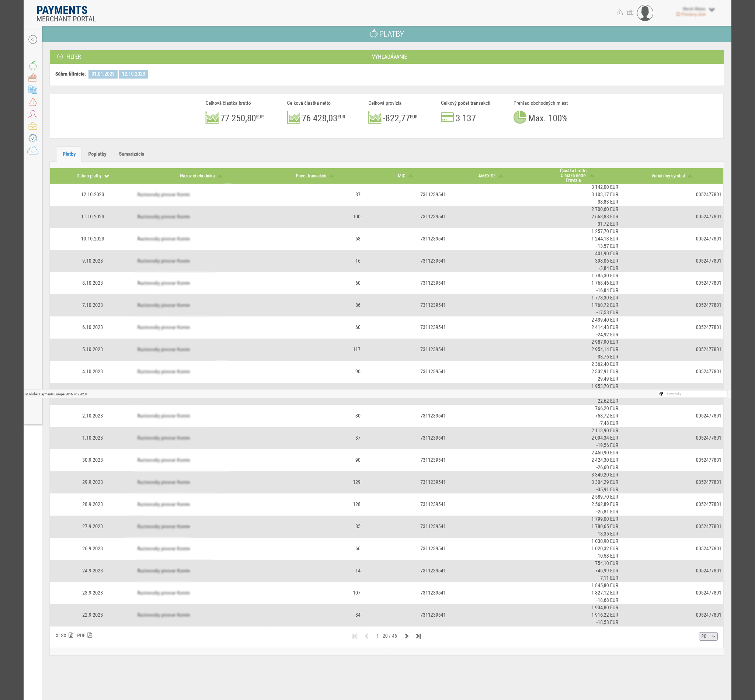
Task: Collapse sidebar with the back arrow
Action: click(33, 39)
